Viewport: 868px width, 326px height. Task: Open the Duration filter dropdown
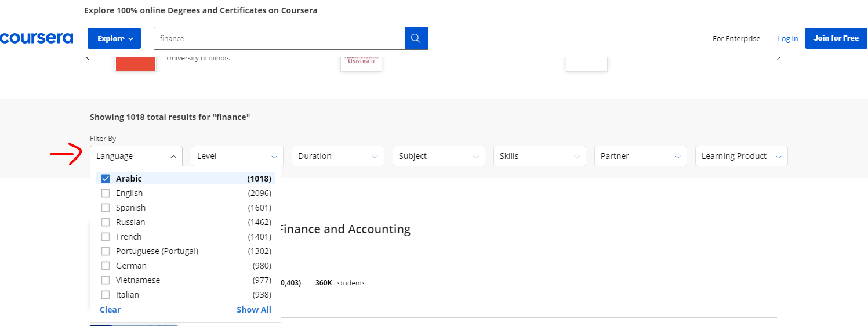click(x=338, y=156)
